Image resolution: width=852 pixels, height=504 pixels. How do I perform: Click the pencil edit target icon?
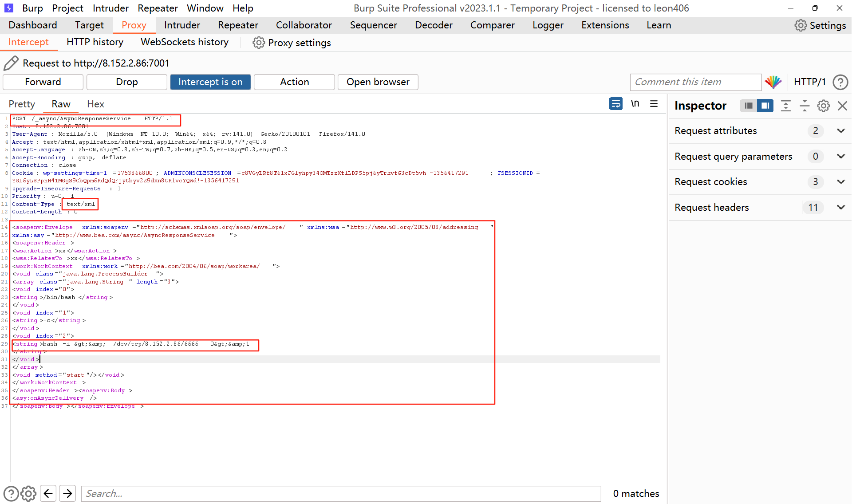pyautogui.click(x=11, y=63)
